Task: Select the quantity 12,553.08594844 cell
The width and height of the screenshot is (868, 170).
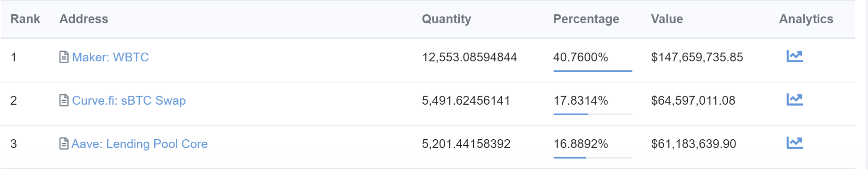Action: pyautogui.click(x=469, y=57)
